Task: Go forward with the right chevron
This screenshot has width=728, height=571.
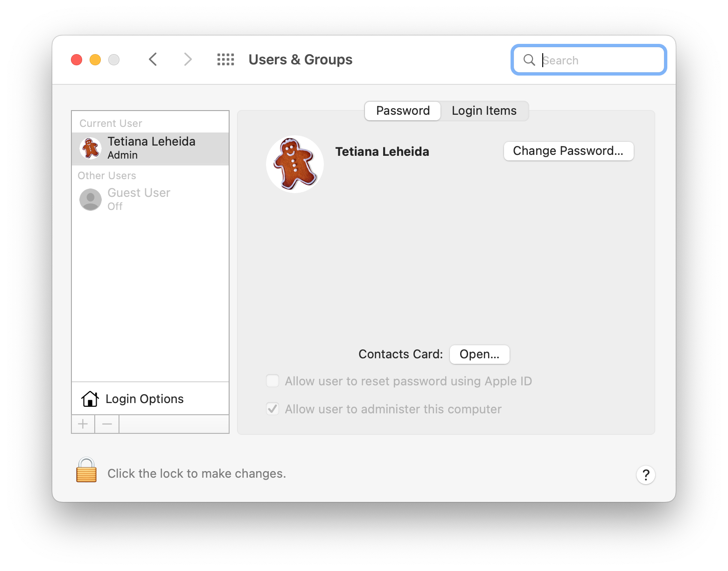Action: [188, 60]
